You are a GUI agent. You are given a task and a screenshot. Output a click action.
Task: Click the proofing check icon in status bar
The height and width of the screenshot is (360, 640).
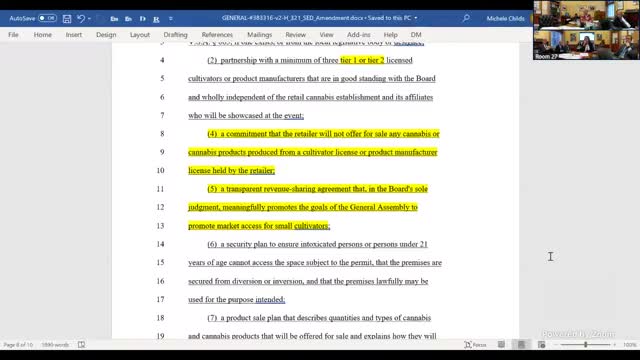[x=82, y=345]
